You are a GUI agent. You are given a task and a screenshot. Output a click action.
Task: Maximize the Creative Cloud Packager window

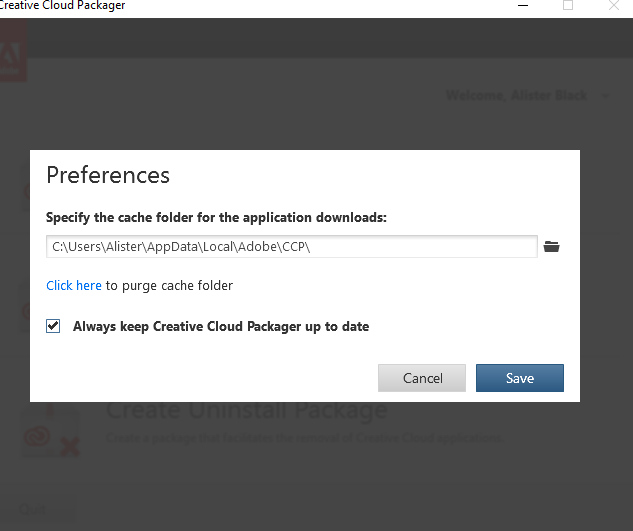(x=568, y=6)
